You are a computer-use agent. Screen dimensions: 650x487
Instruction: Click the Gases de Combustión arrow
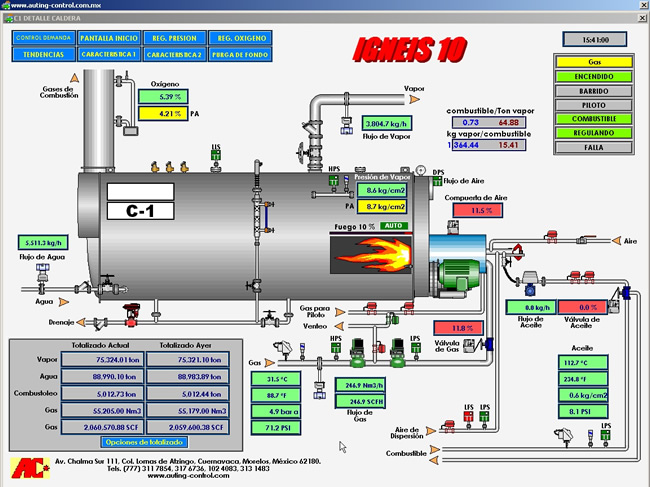tap(75, 78)
